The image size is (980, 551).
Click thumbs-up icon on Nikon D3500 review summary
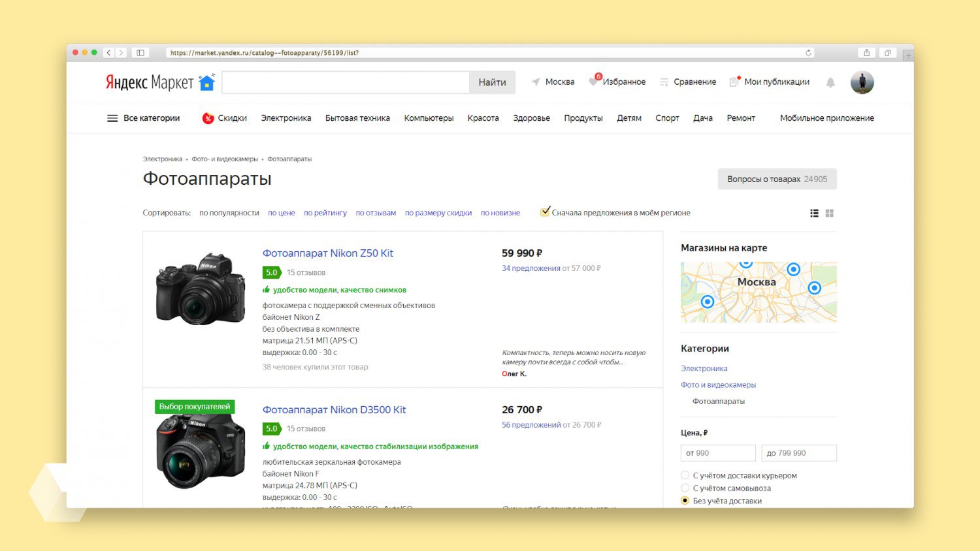coord(267,446)
